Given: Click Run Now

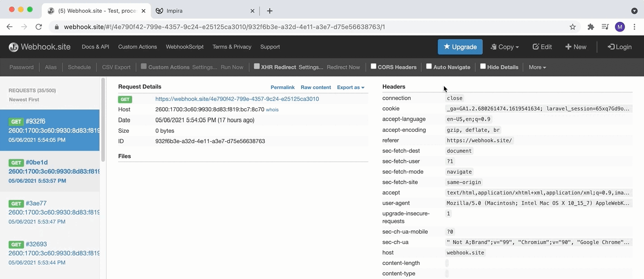Looking at the screenshot, I should tap(232, 67).
